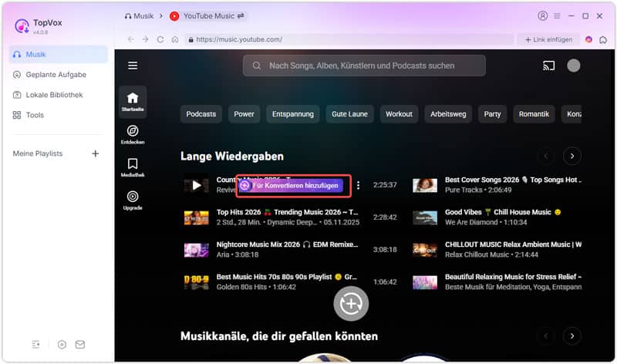Play the first Country Music track thumbnail
Image resolution: width=617 pixels, height=364 pixels.
(197, 185)
